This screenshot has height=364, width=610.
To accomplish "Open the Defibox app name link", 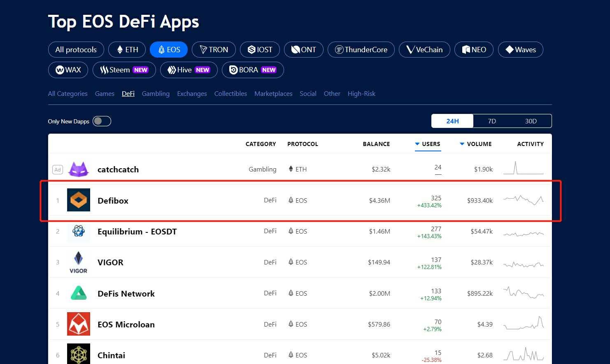I will coord(113,200).
